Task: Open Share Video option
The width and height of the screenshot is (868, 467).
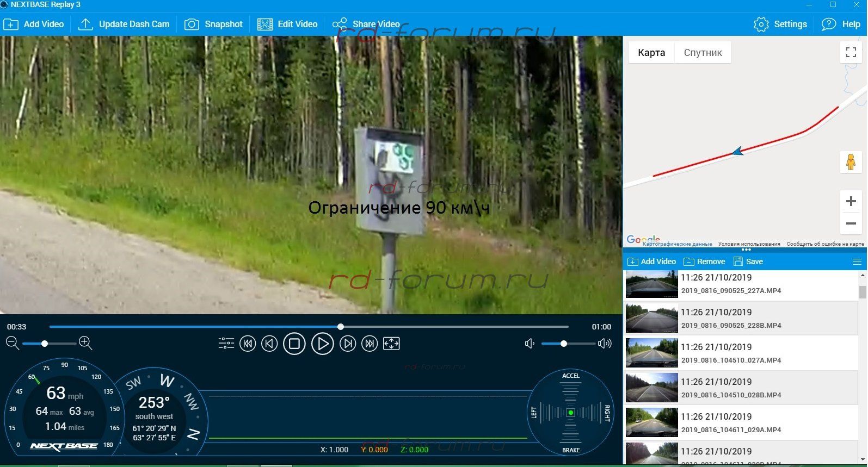Action: (x=366, y=24)
